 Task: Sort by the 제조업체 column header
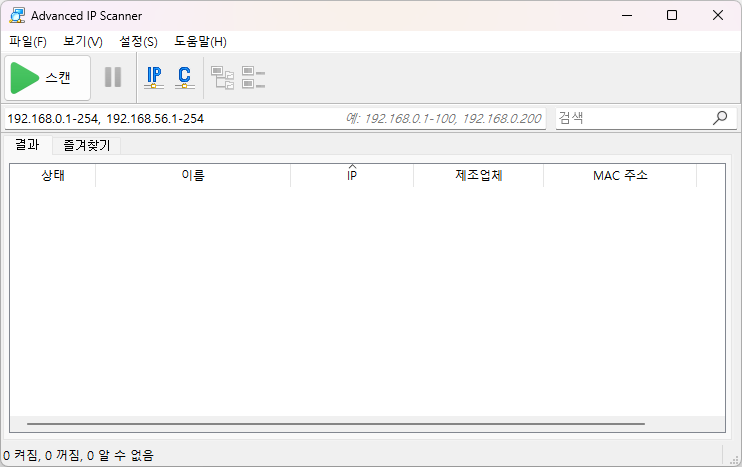(478, 176)
